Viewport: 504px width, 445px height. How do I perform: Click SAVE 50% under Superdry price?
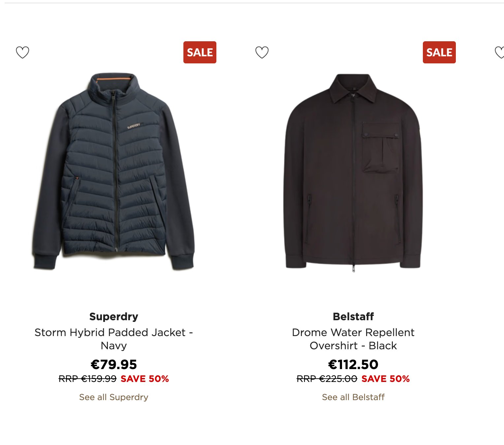click(x=144, y=379)
